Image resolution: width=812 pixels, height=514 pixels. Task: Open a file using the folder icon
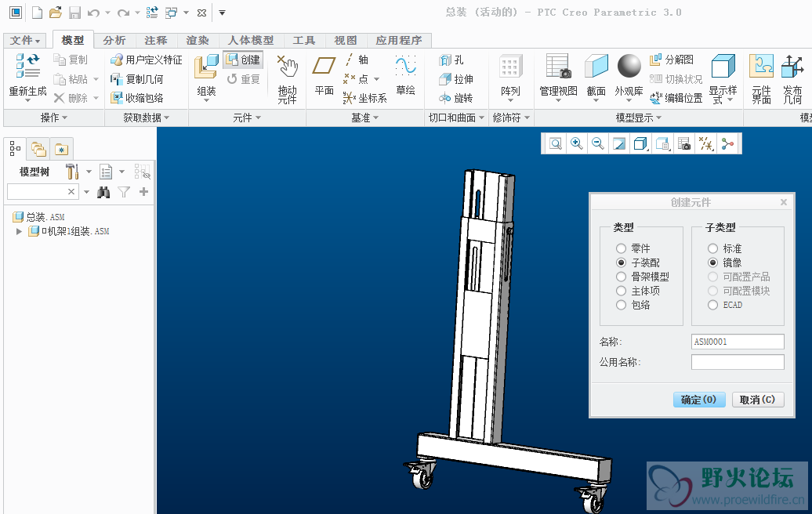coord(56,13)
